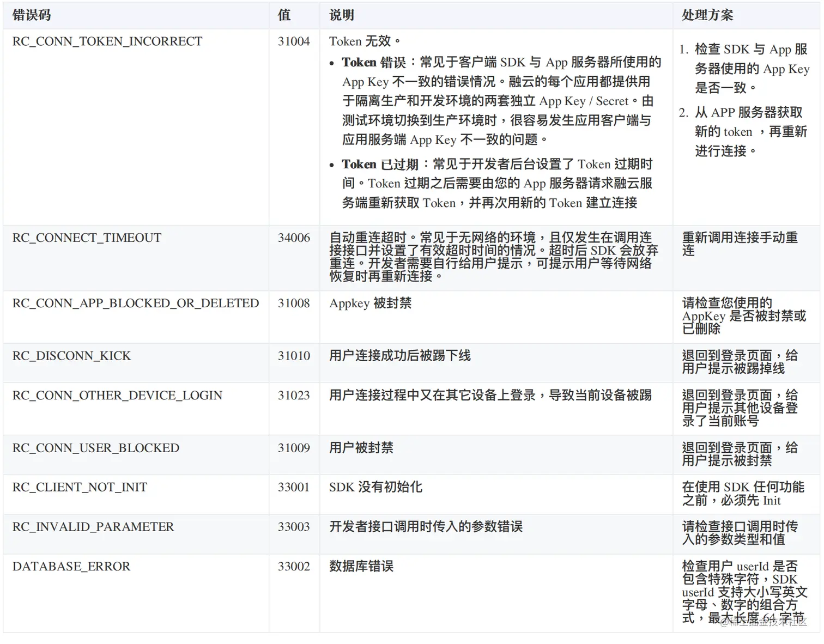The height and width of the screenshot is (644, 824).
Task: Click the SDK 没有初始化 description text
Action: 375,487
